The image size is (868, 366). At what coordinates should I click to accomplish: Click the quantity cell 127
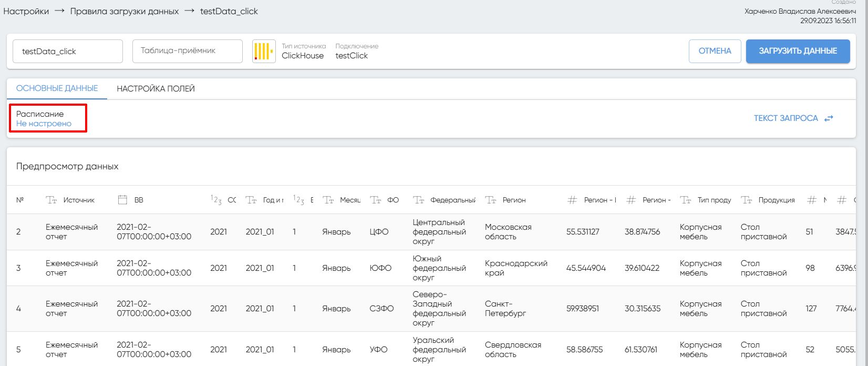[811, 309]
